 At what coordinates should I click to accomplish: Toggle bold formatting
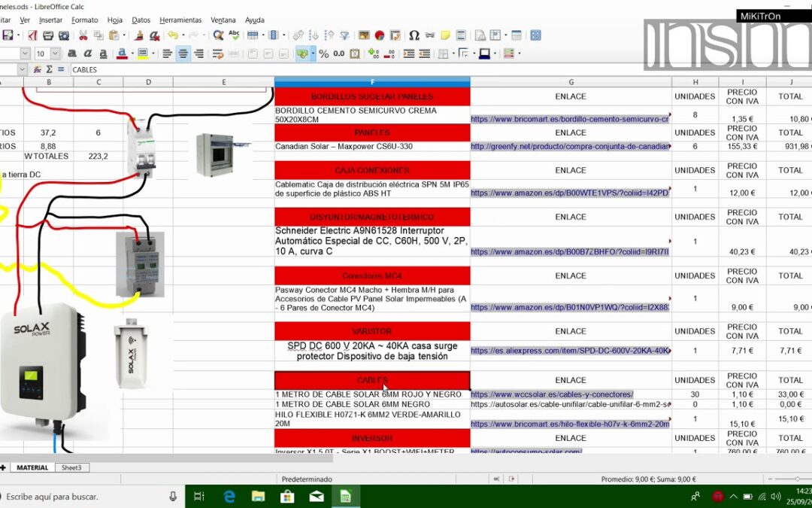(x=72, y=53)
